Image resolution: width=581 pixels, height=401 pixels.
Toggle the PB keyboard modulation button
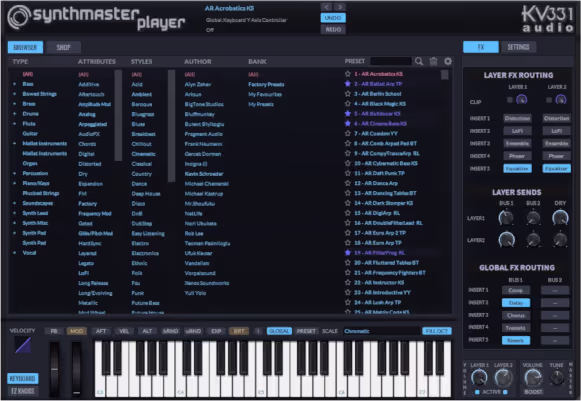pyautogui.click(x=54, y=331)
